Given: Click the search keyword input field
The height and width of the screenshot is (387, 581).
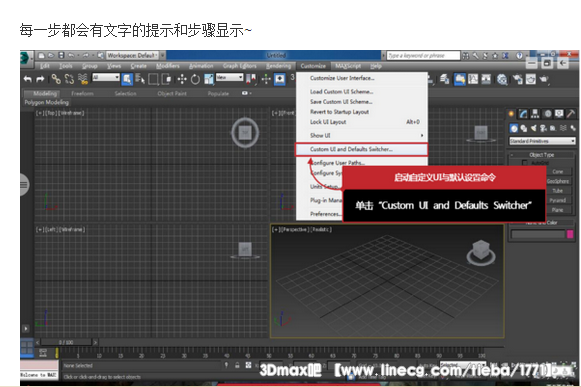Looking at the screenshot, I should [423, 56].
